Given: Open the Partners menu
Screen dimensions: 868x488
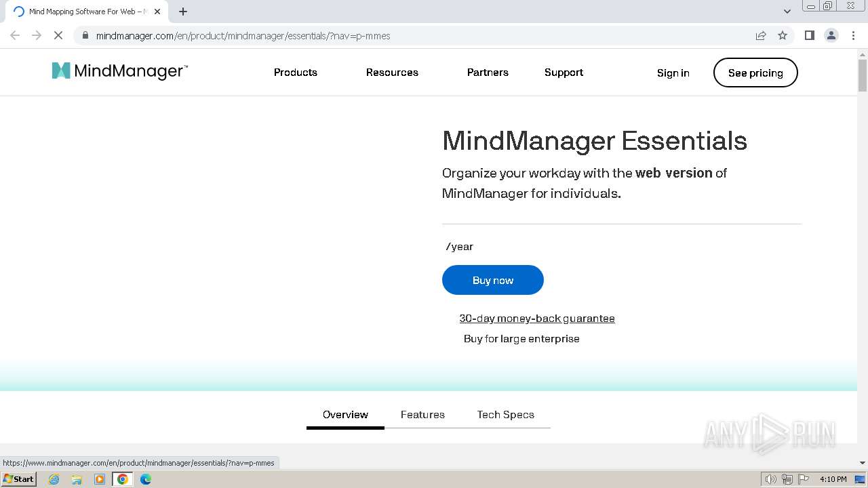Looking at the screenshot, I should point(488,73).
